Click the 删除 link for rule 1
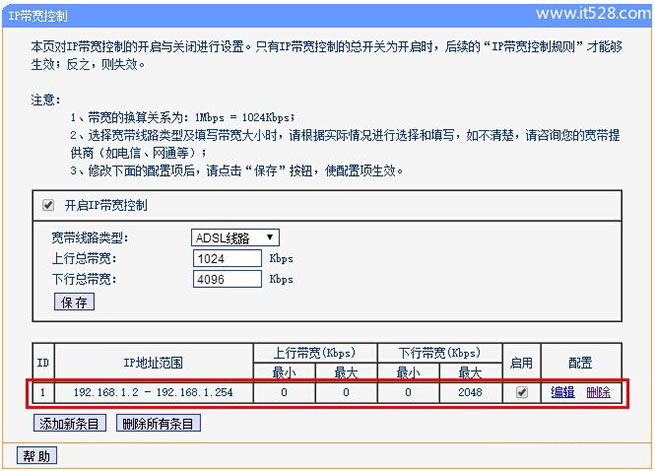Image resolution: width=655 pixels, height=471 pixels. [598, 392]
